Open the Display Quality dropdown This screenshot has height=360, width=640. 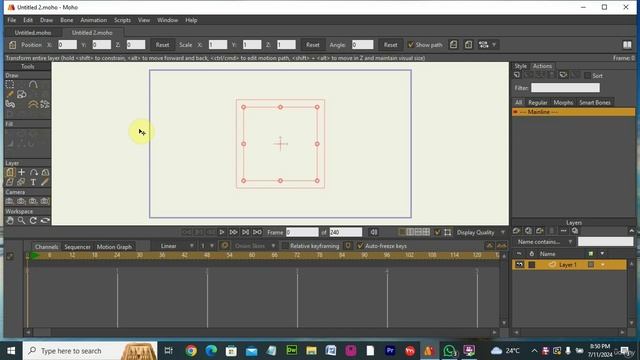coord(480,232)
